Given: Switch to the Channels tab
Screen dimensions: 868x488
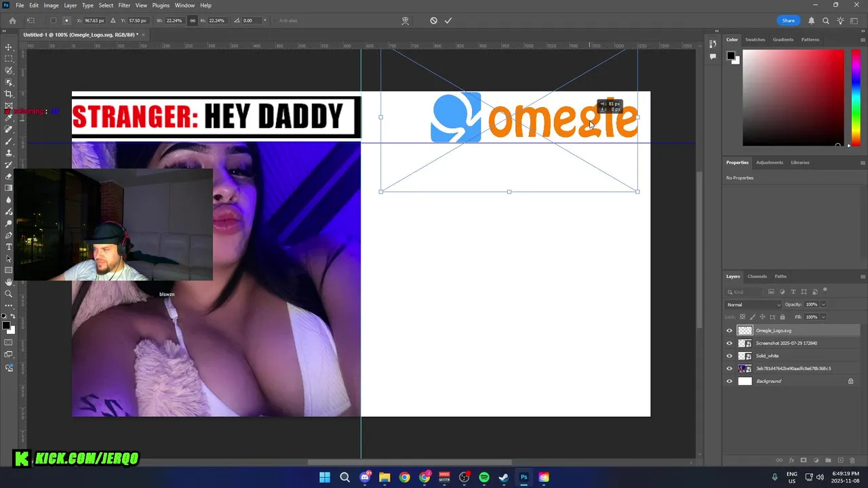Looking at the screenshot, I should coord(757,277).
